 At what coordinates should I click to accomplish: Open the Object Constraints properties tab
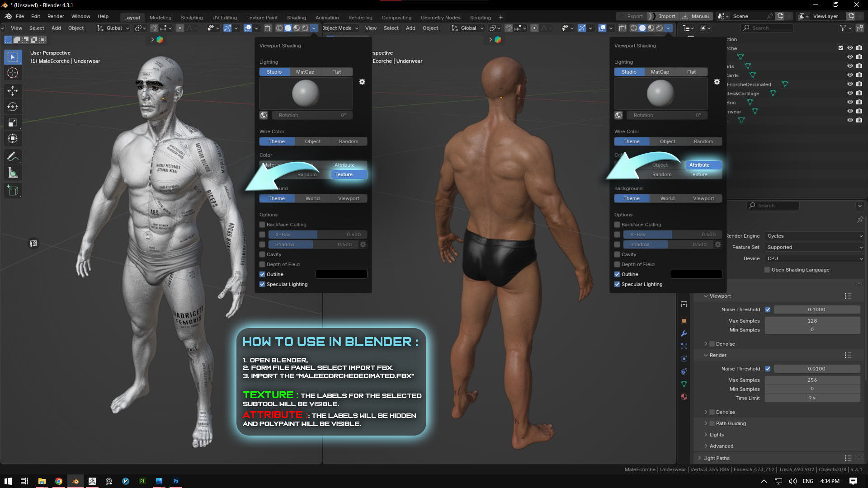684,371
